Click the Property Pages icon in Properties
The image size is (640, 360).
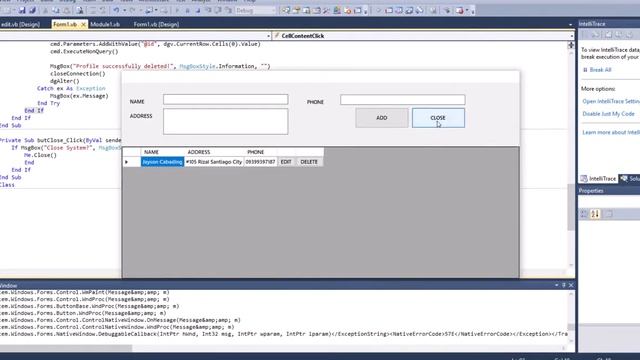[x=608, y=213]
